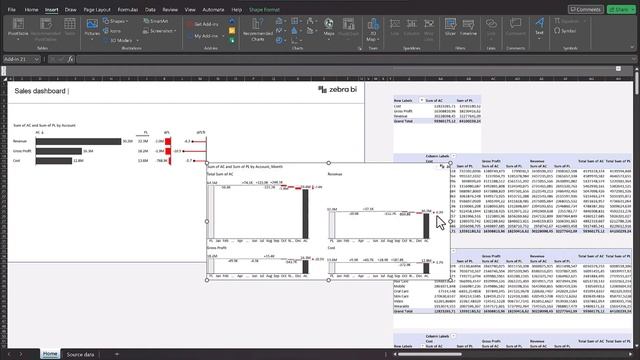Screen dimensions: 640x360
Task: Open the My Add-ins dropdown
Action: (x=205, y=36)
